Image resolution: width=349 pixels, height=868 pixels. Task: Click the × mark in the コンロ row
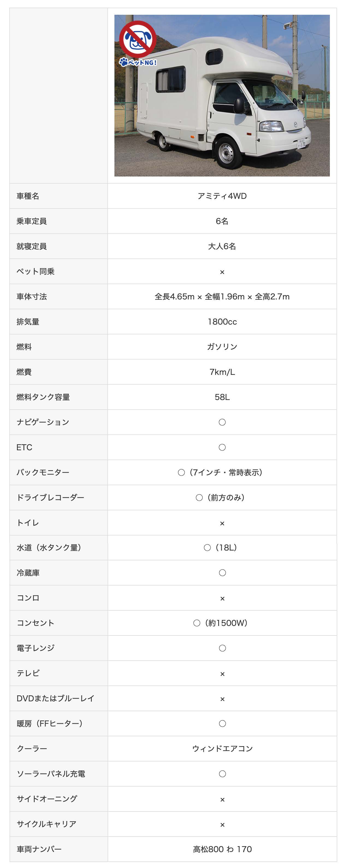point(222,598)
